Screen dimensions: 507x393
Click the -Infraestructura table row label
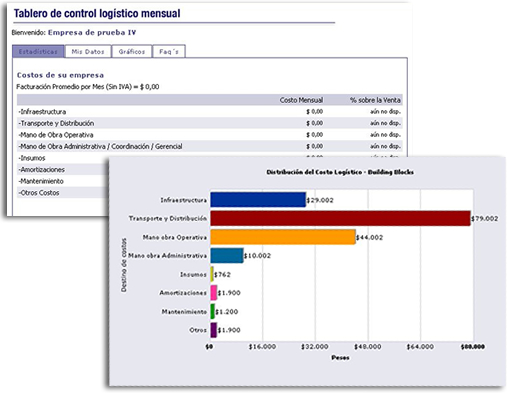[x=42, y=112]
